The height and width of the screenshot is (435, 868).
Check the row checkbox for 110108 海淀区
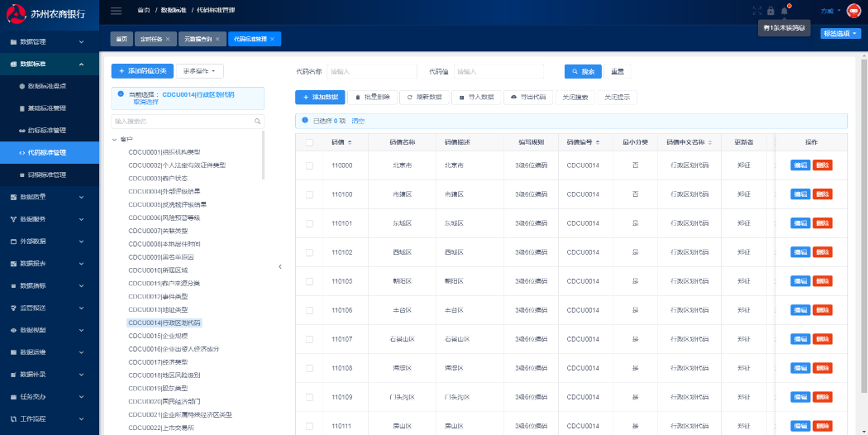309,368
